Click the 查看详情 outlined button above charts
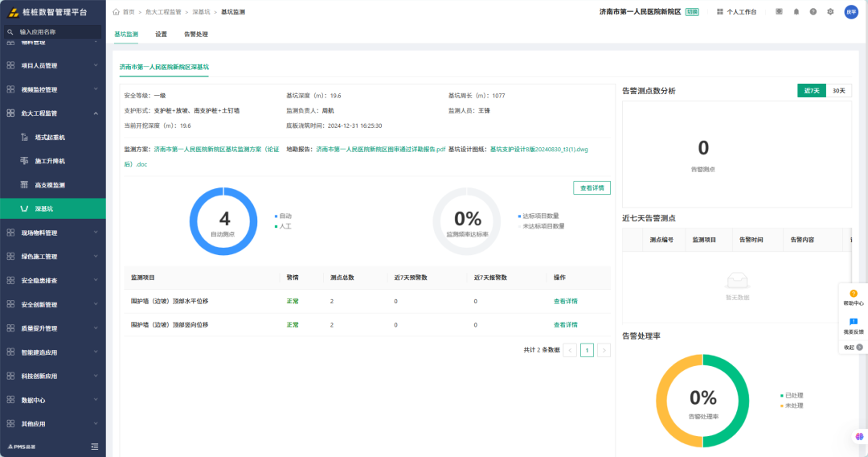This screenshot has height=457, width=868. [592, 188]
